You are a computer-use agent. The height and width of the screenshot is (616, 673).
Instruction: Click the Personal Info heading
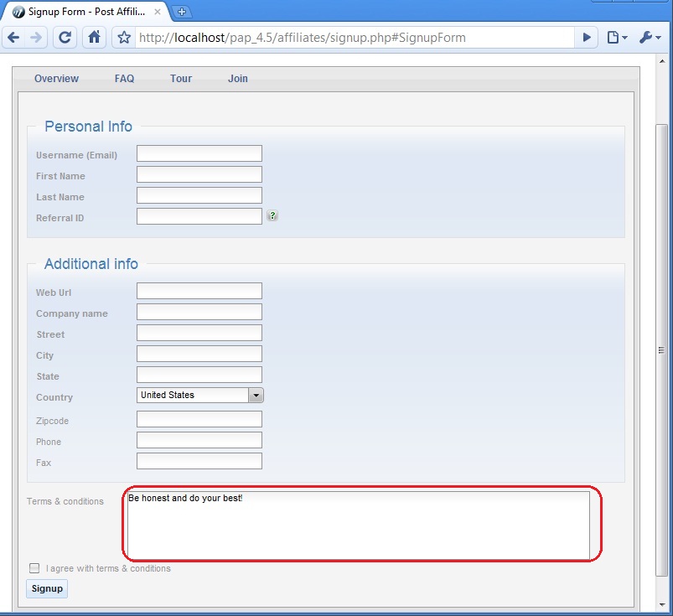point(88,127)
